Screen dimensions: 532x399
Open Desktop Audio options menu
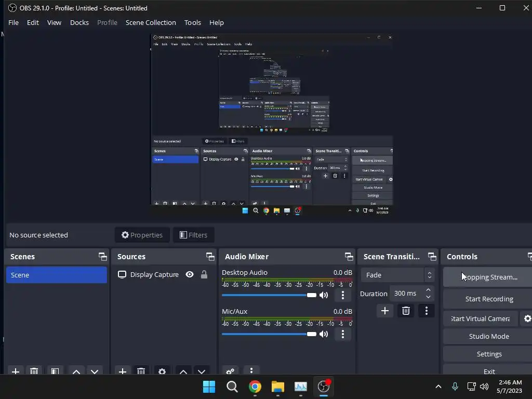[x=343, y=295]
